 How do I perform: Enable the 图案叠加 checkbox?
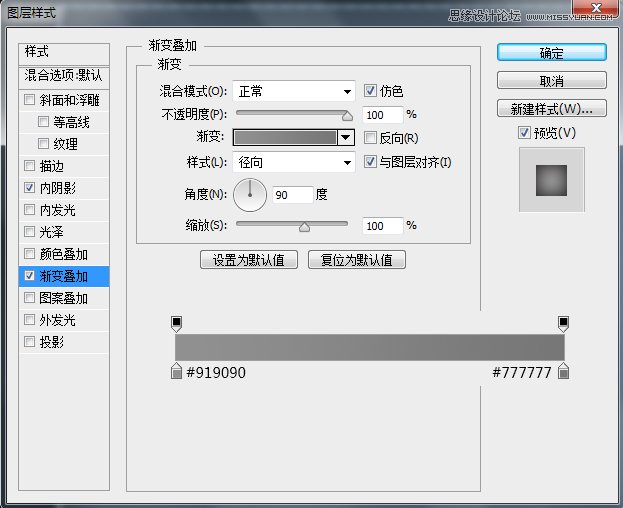coord(29,297)
